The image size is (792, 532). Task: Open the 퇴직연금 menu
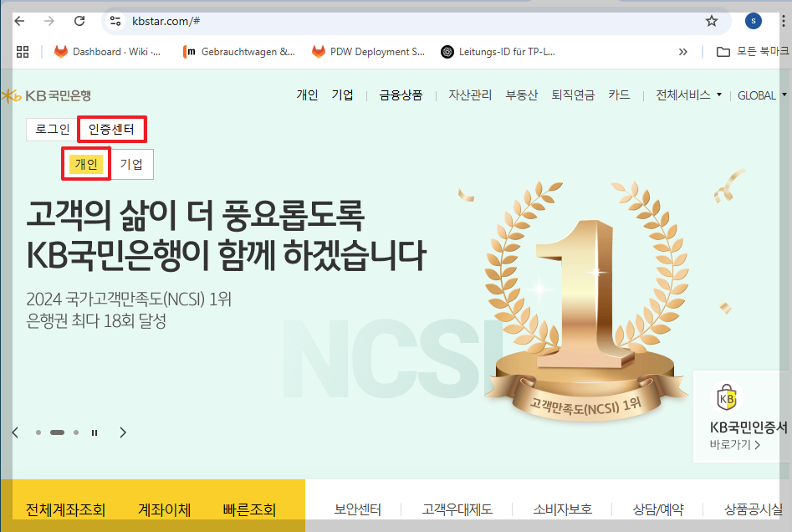coord(573,95)
